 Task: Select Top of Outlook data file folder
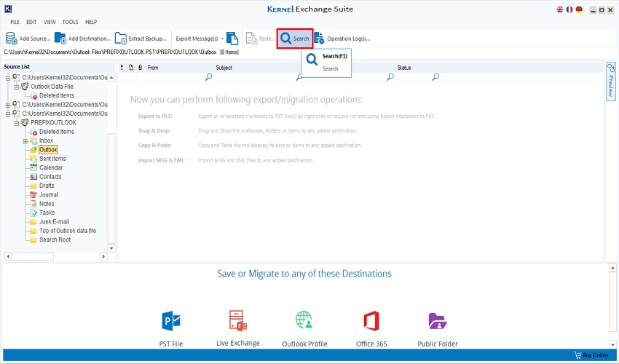[68, 231]
